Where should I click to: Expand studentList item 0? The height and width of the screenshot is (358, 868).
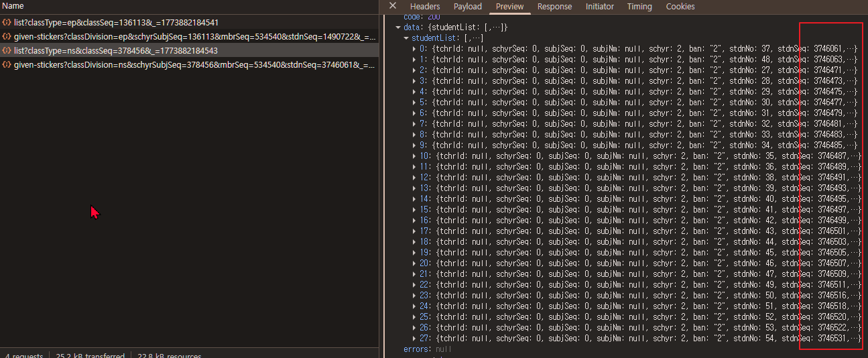(x=414, y=49)
